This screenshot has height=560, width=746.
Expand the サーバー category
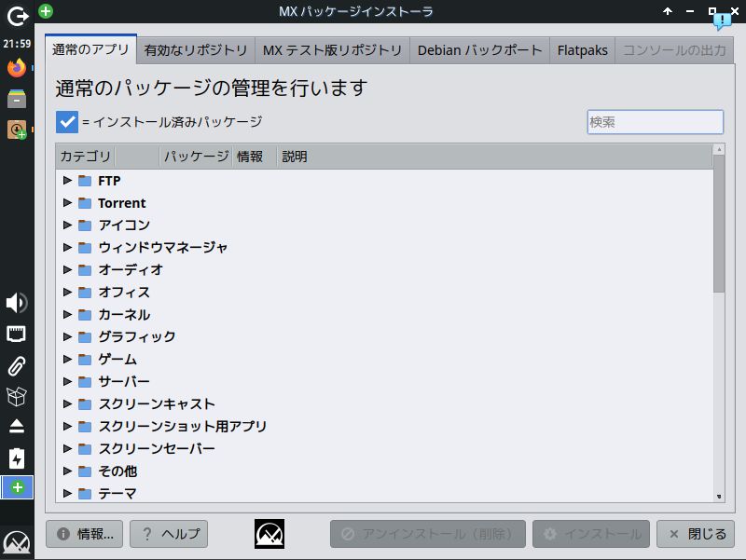pyautogui.click(x=67, y=381)
